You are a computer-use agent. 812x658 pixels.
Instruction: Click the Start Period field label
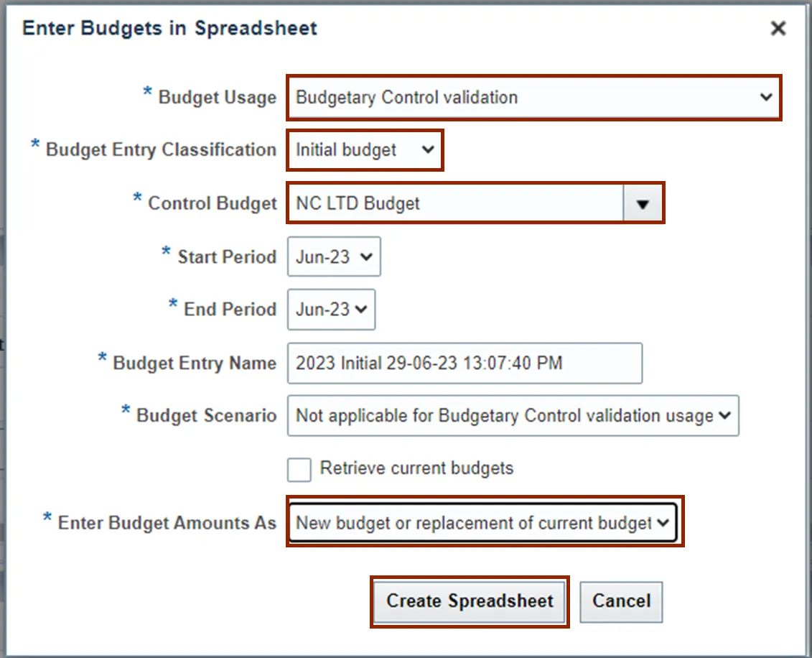(x=226, y=257)
